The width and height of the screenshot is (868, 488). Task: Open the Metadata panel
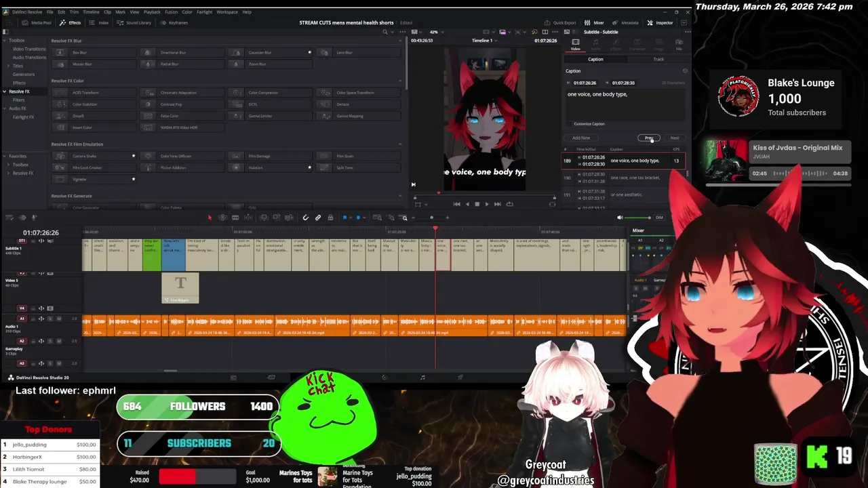(x=626, y=22)
